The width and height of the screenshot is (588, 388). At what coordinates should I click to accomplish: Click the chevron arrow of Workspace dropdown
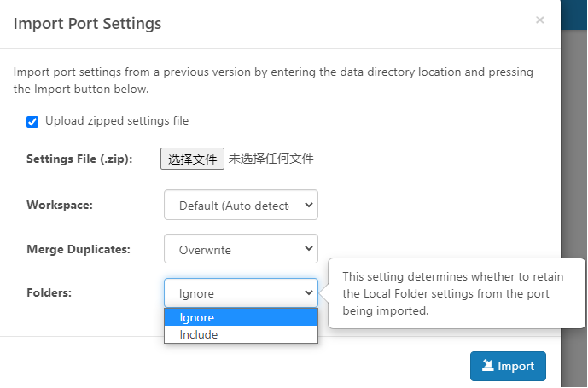click(309, 205)
